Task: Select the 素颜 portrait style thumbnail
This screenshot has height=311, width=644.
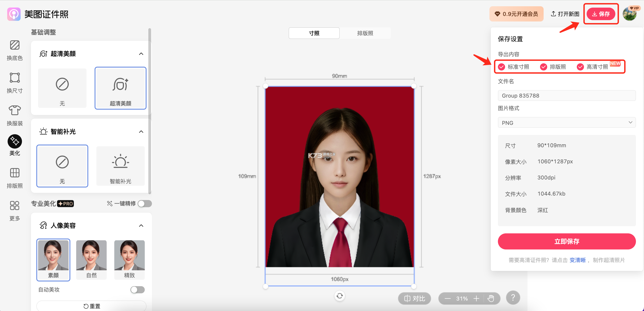Action: pos(53,260)
